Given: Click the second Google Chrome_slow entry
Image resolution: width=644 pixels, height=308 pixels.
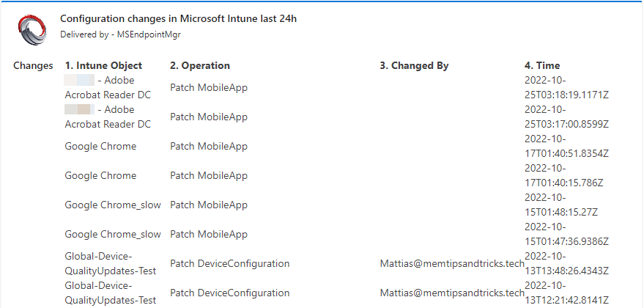Looking at the screenshot, I should (x=113, y=234).
